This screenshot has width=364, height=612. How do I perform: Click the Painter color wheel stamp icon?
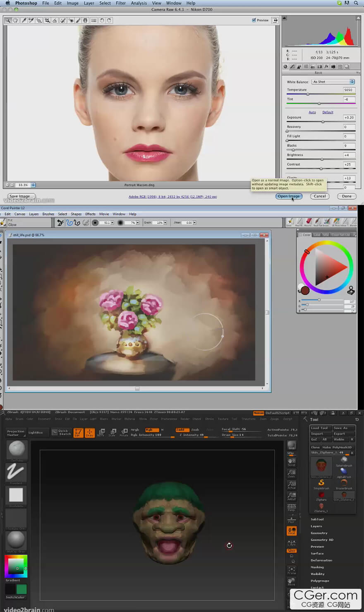(x=351, y=289)
